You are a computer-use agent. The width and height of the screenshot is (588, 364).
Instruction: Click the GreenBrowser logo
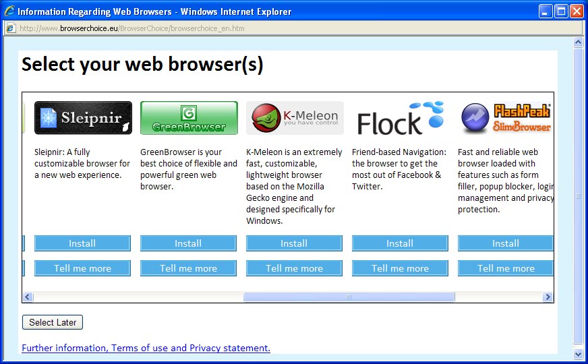(189, 118)
